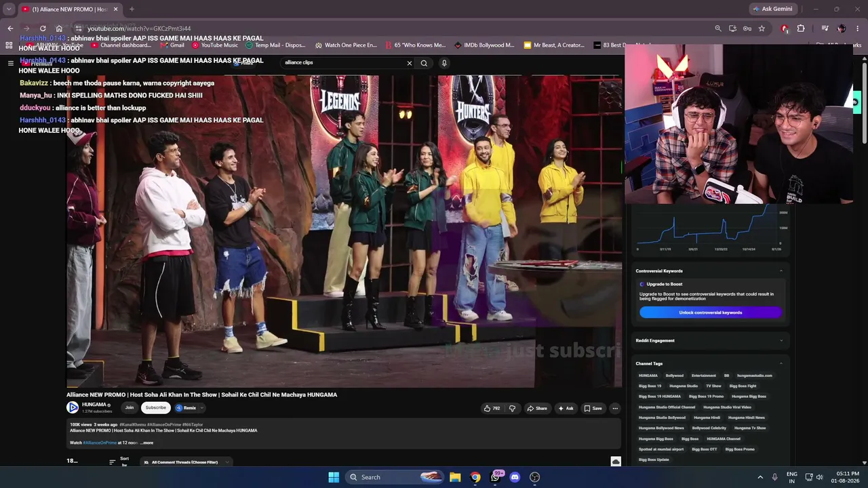
Task: Open the HUNGAMA channel avatar
Action: (73, 407)
